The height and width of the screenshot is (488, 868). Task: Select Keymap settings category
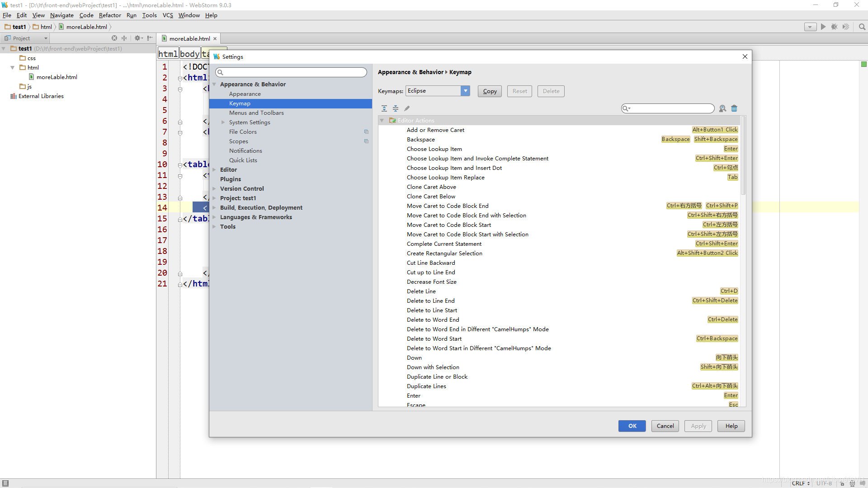click(240, 103)
